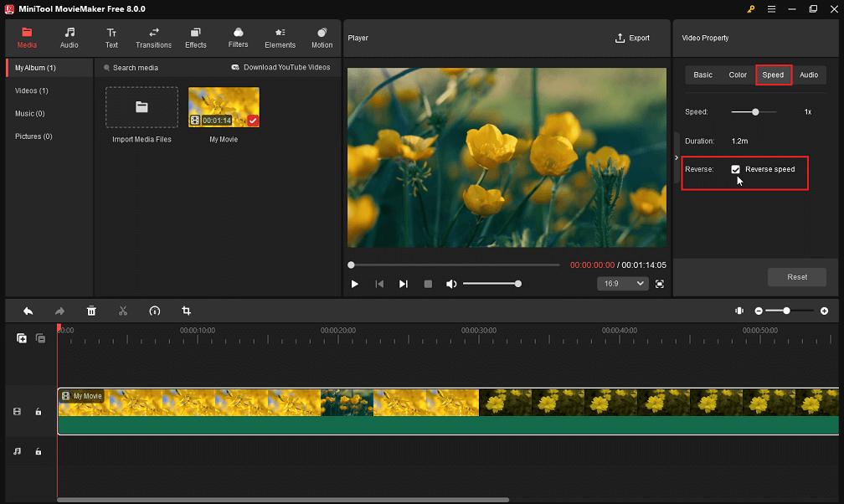Switch to Speed property tab

pyautogui.click(x=773, y=75)
